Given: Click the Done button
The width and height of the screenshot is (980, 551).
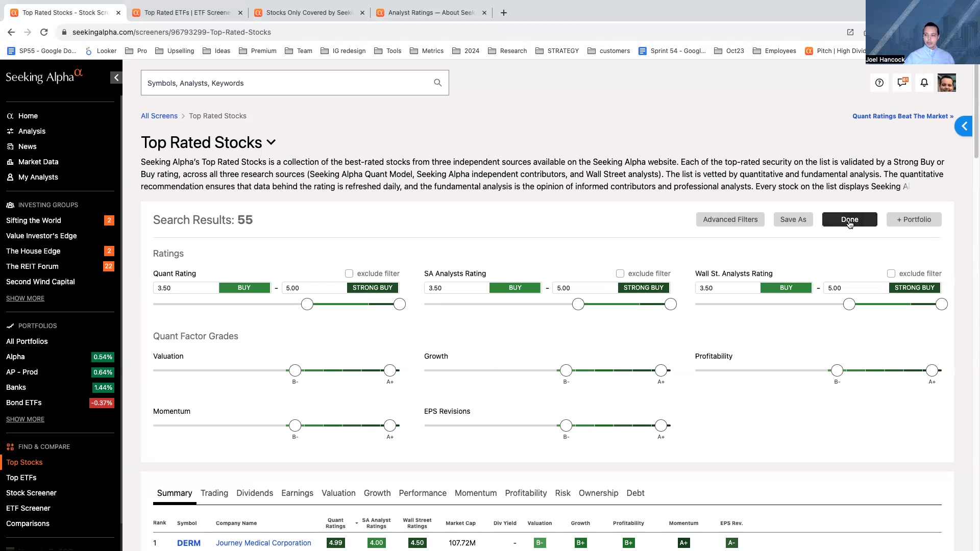Looking at the screenshot, I should [849, 220].
